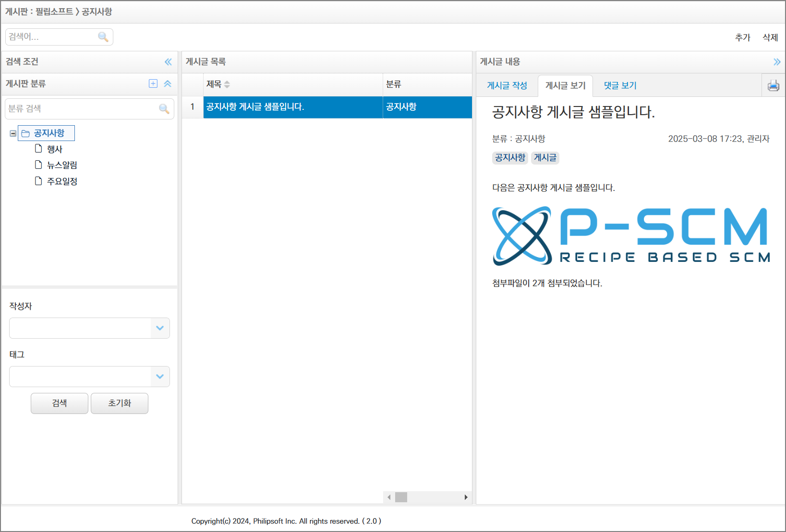Click the post heading '공지사항 게시글 샘플입니다.'
The width and height of the screenshot is (786, 532).
pyautogui.click(x=573, y=112)
